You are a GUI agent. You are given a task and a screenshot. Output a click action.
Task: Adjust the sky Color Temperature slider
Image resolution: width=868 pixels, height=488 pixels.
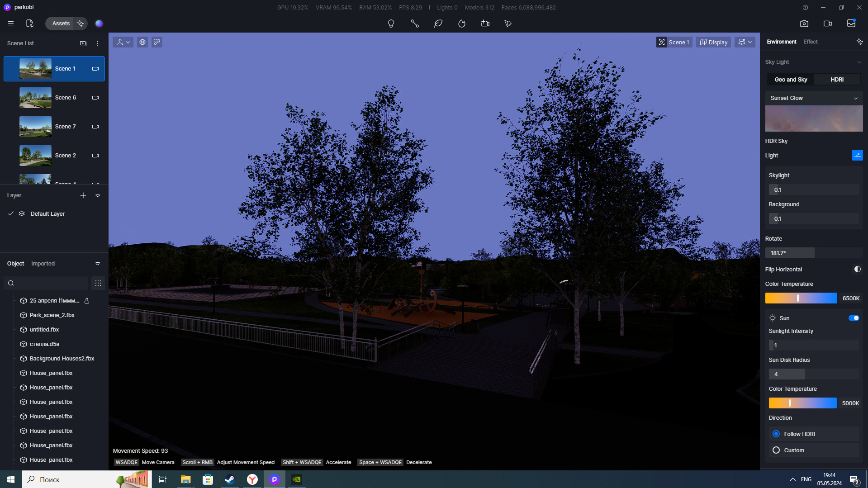tap(801, 298)
